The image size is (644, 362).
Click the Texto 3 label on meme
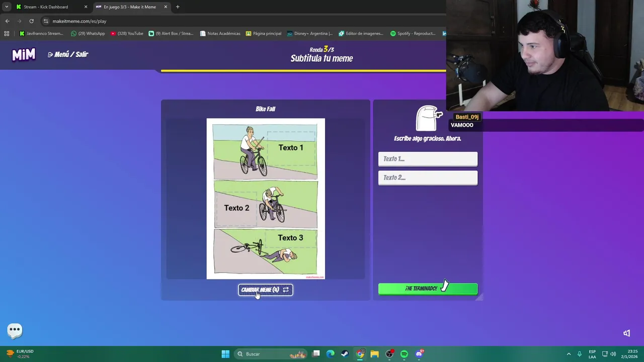point(290,237)
